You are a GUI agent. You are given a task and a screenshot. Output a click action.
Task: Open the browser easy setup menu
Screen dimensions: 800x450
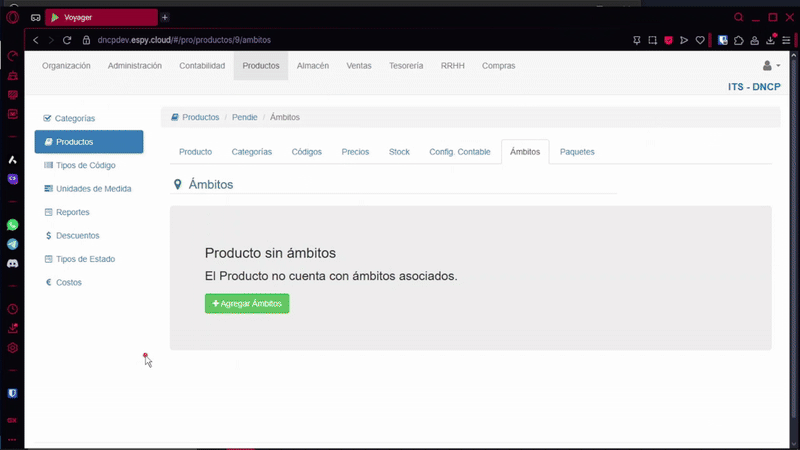tap(786, 40)
